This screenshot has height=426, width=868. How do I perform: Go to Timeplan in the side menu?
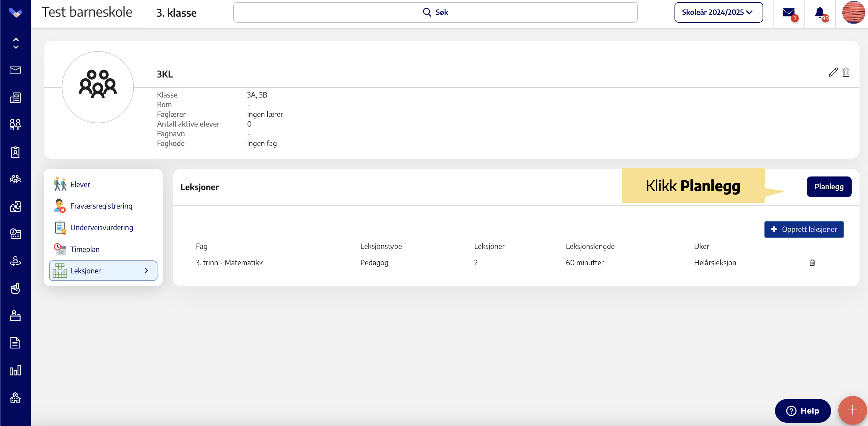(85, 249)
